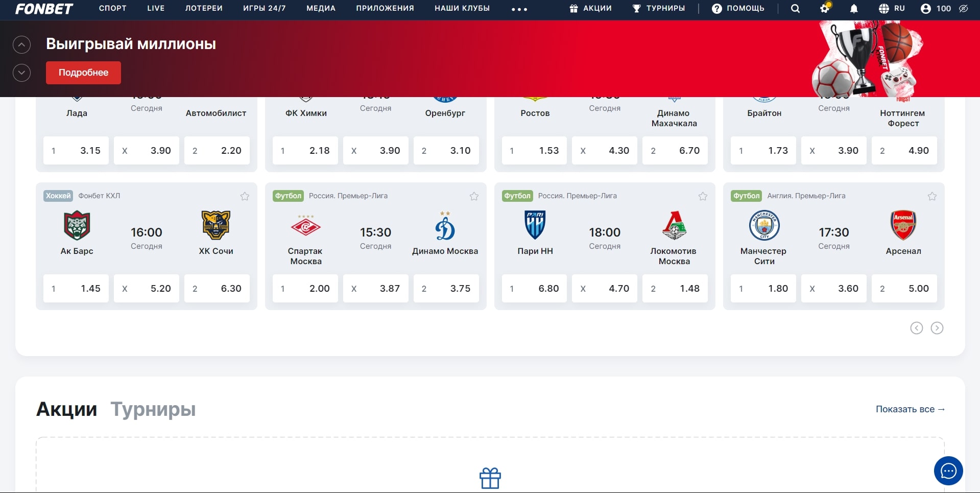Click the Динамо Москва team logo
Image resolution: width=980 pixels, height=493 pixels.
coord(445,225)
